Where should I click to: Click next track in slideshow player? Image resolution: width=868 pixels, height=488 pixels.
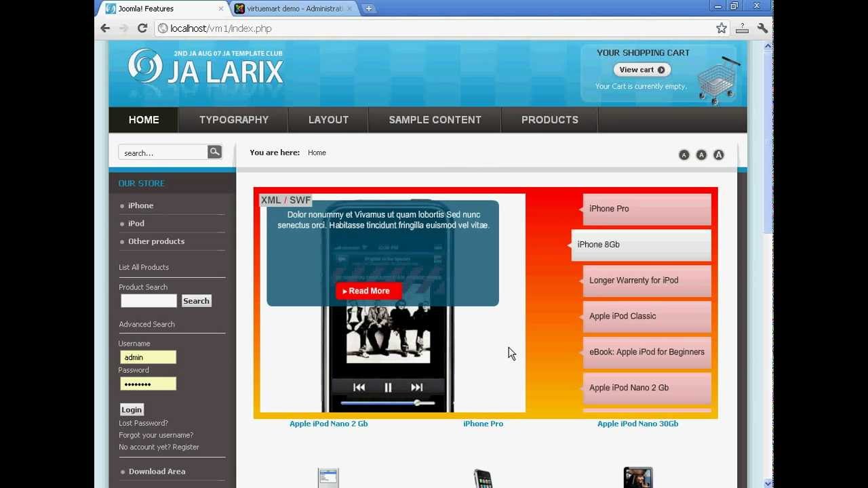point(417,387)
